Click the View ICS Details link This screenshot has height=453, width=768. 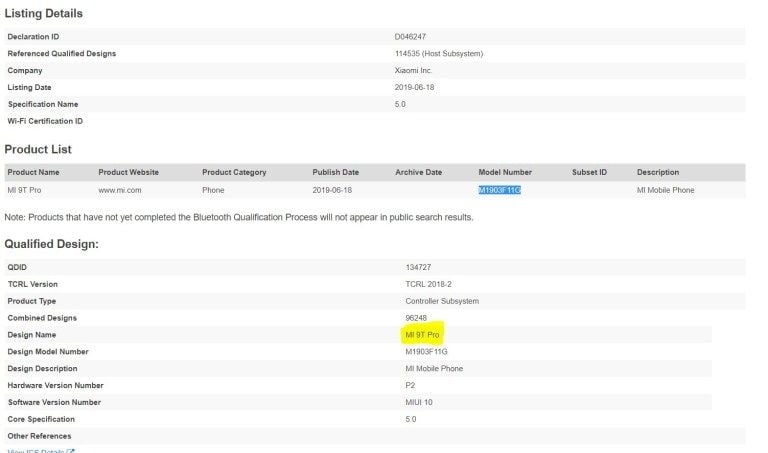(41, 451)
